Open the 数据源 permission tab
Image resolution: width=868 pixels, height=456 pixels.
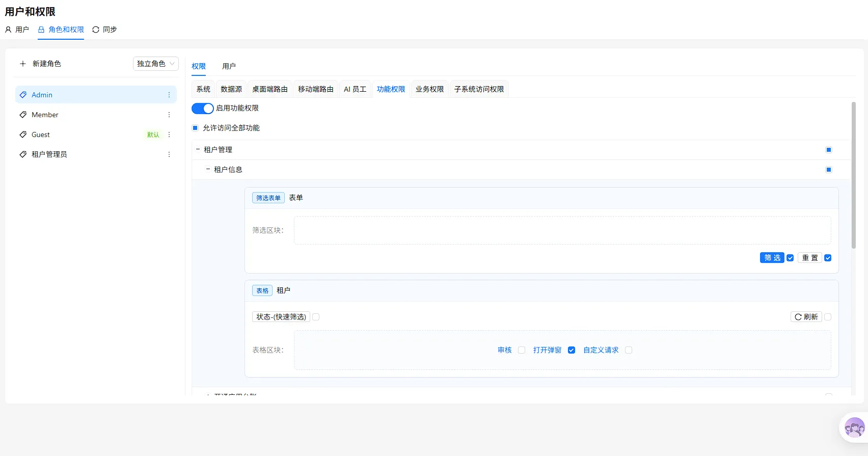pos(231,89)
